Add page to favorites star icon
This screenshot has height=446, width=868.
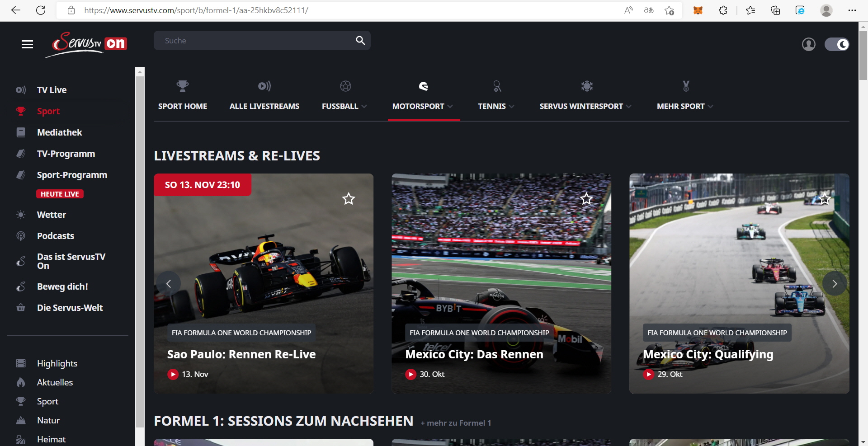coord(670,10)
